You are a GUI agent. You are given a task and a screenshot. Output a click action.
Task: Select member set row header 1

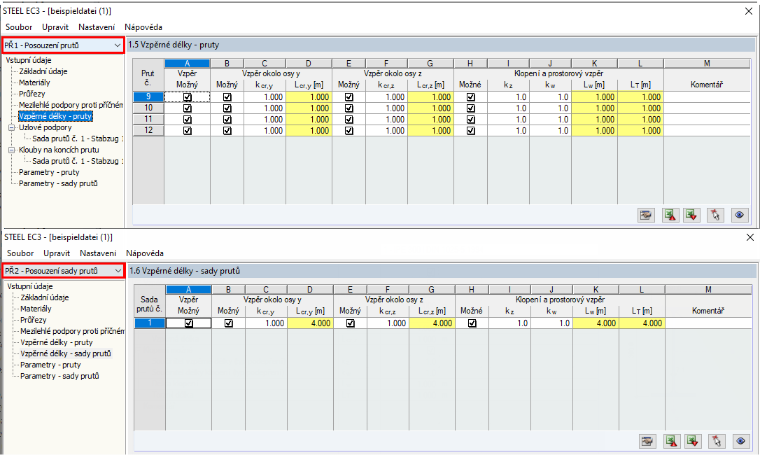click(150, 323)
